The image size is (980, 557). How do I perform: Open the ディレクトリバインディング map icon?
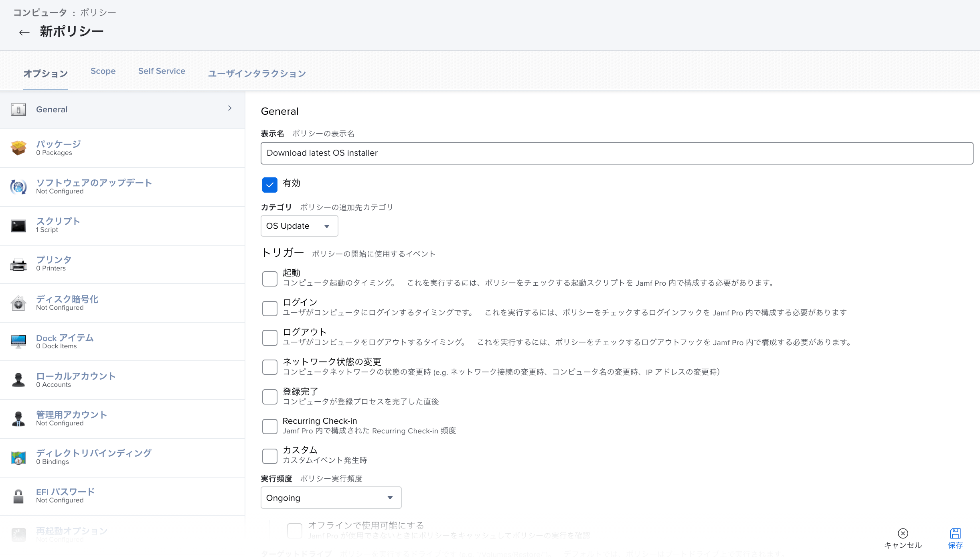pos(18,457)
